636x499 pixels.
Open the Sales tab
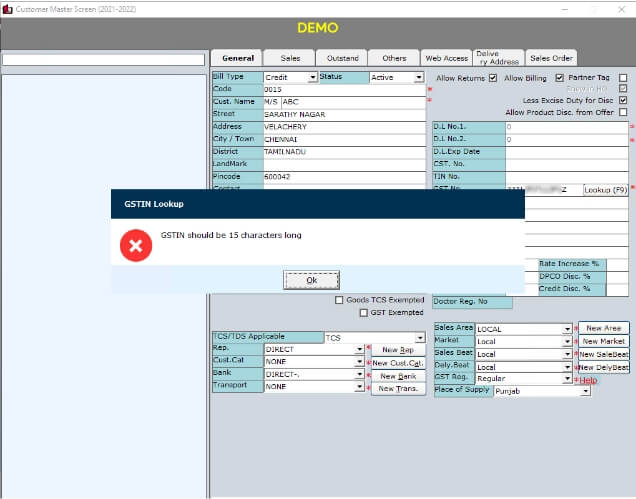[290, 58]
